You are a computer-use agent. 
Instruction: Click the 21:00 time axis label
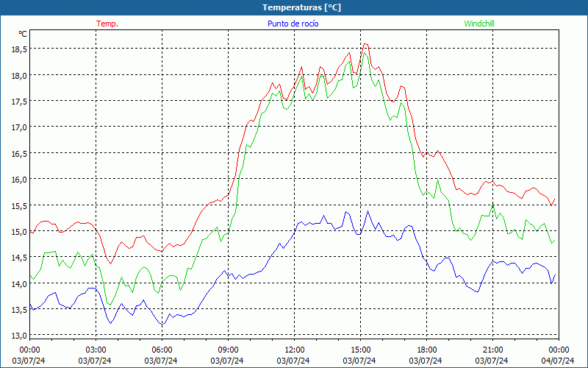pyautogui.click(x=492, y=350)
